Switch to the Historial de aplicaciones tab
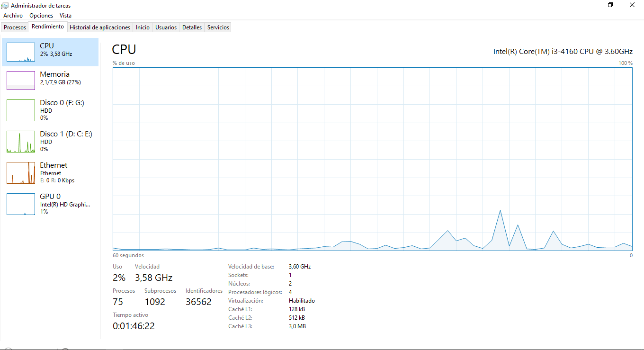 pyautogui.click(x=100, y=27)
